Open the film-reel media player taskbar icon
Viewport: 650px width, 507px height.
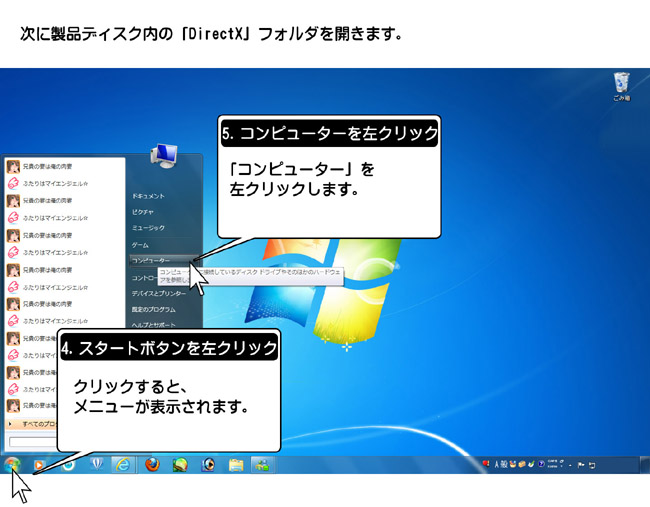pyautogui.click(x=208, y=465)
